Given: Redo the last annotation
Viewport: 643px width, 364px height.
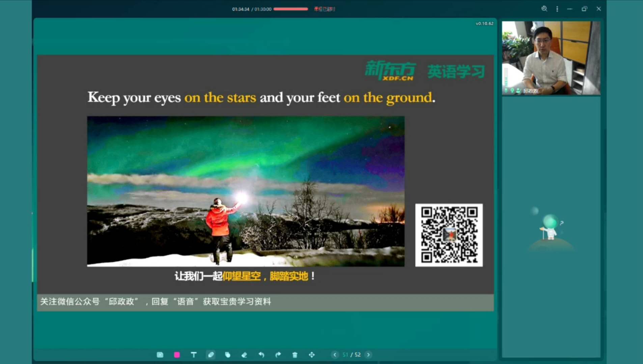Looking at the screenshot, I should 278,355.
